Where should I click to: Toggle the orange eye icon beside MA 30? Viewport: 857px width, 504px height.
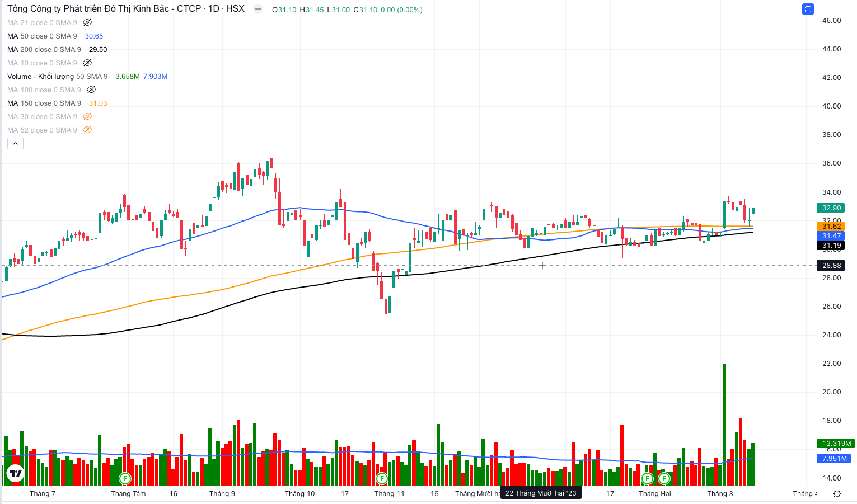point(87,117)
